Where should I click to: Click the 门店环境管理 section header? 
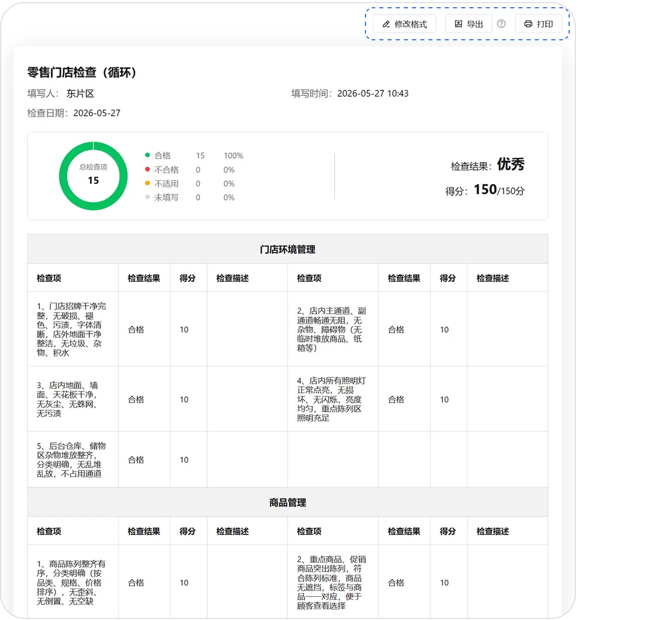click(287, 250)
